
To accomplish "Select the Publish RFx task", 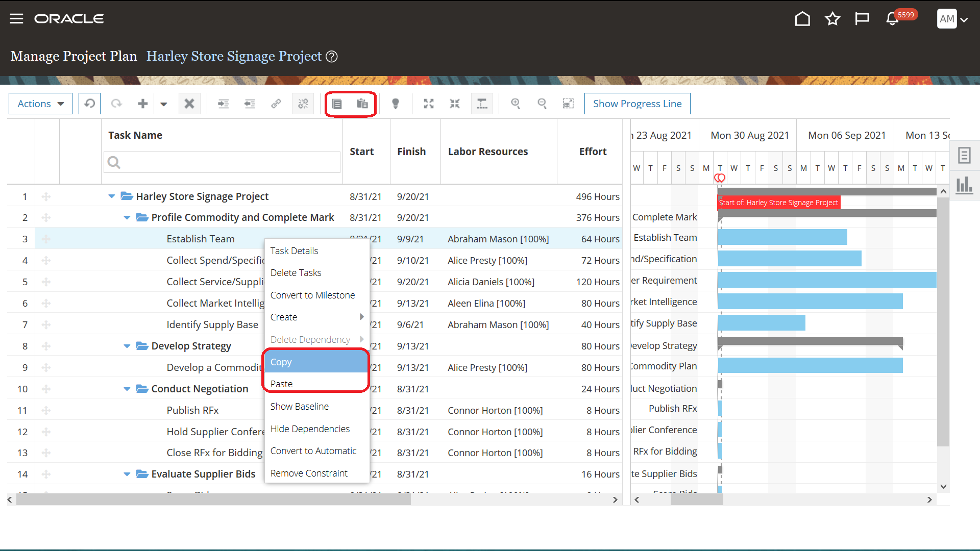I will 192,411.
